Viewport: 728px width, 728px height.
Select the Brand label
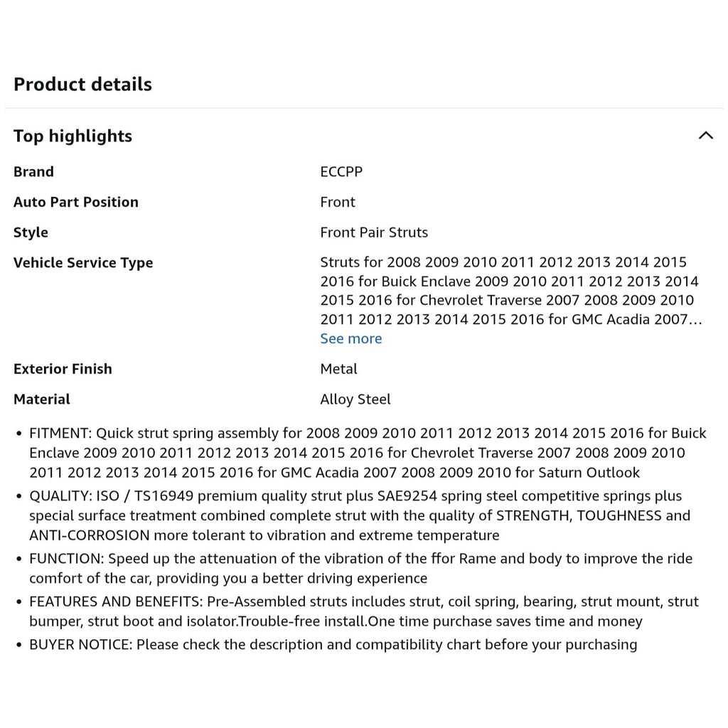coord(33,172)
